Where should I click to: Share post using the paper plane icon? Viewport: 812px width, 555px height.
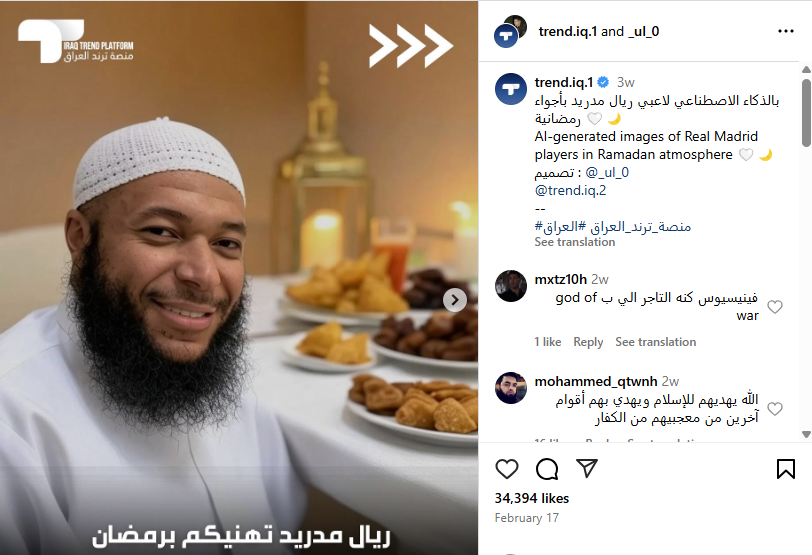[587, 468]
